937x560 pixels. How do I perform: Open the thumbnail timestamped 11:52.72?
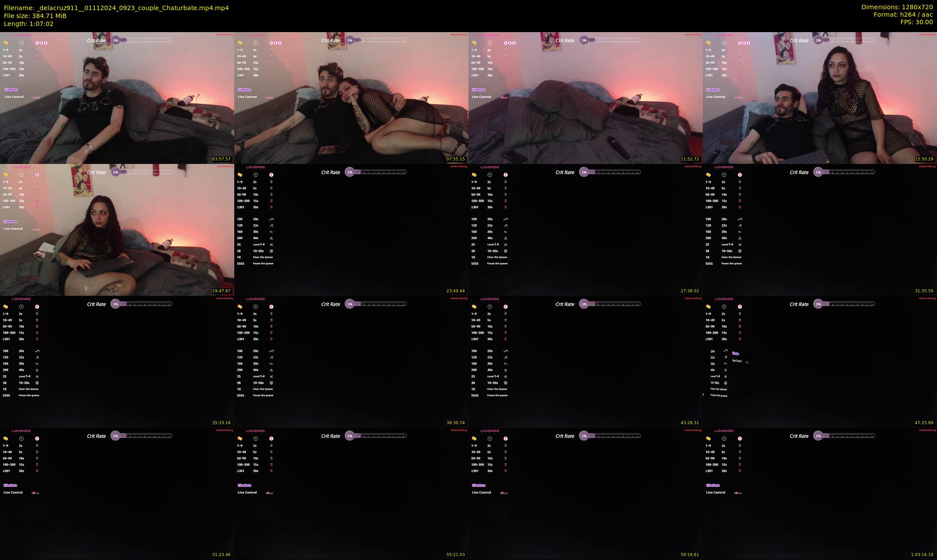(x=585, y=98)
